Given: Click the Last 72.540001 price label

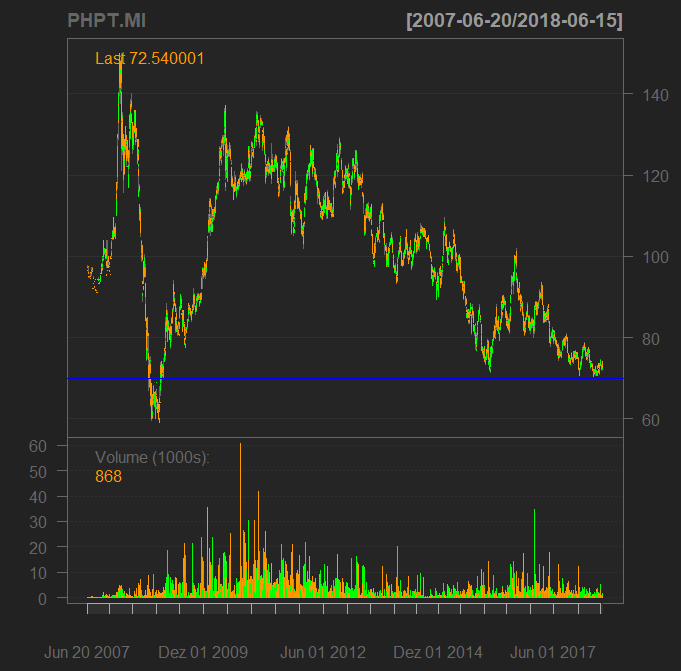Looking at the screenshot, I should 150,58.
